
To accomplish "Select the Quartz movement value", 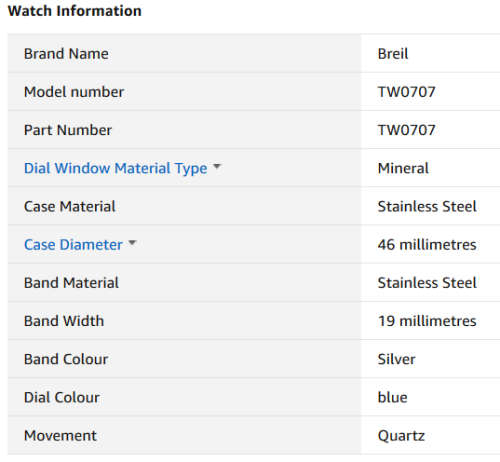I will [x=401, y=436].
